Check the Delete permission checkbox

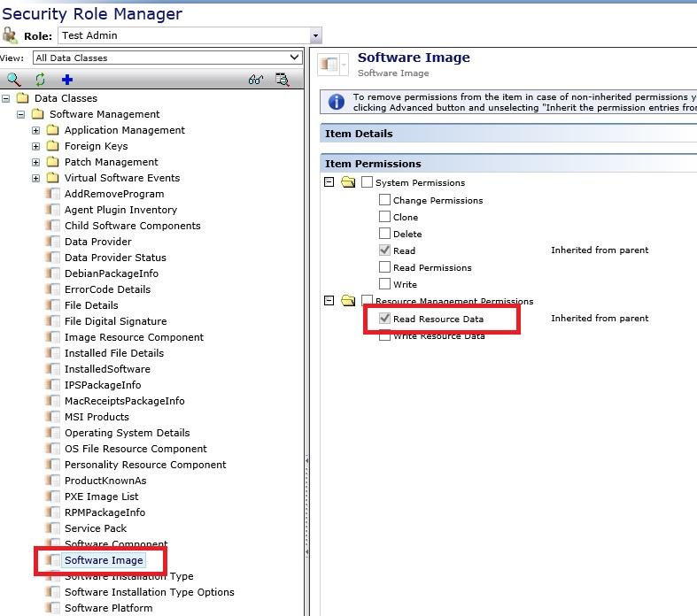click(x=384, y=234)
